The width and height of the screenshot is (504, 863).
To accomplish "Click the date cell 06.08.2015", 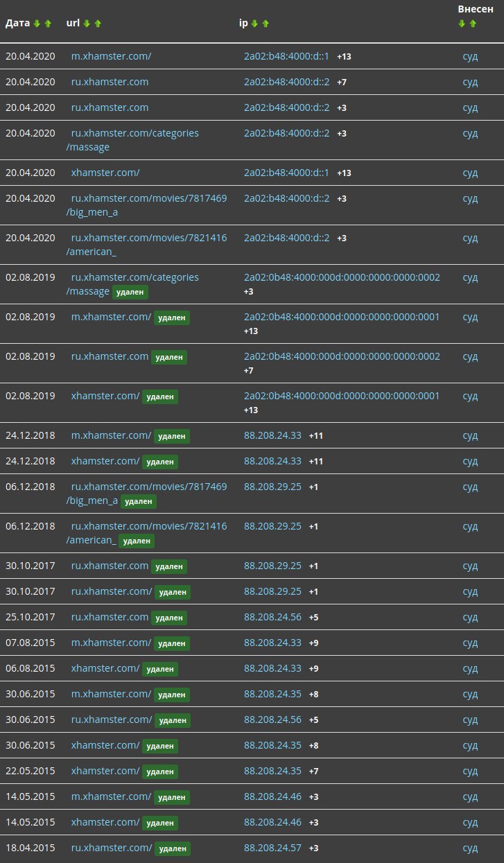I will [x=31, y=669].
